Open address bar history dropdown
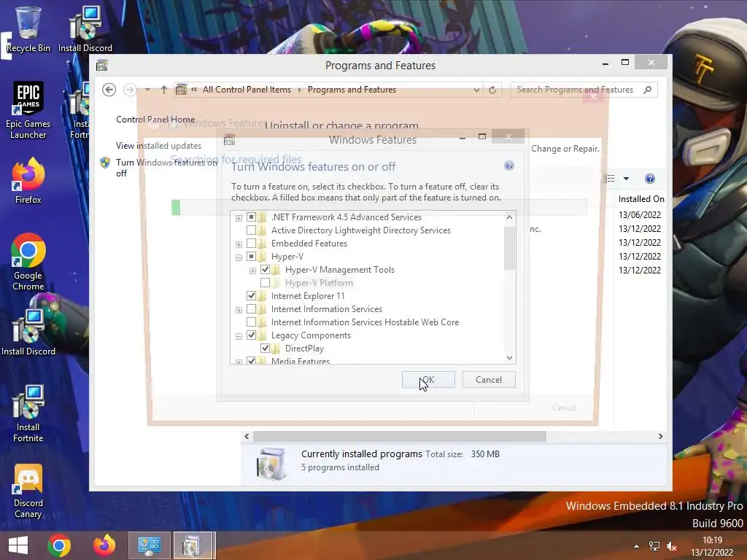747x560 pixels. coord(476,90)
